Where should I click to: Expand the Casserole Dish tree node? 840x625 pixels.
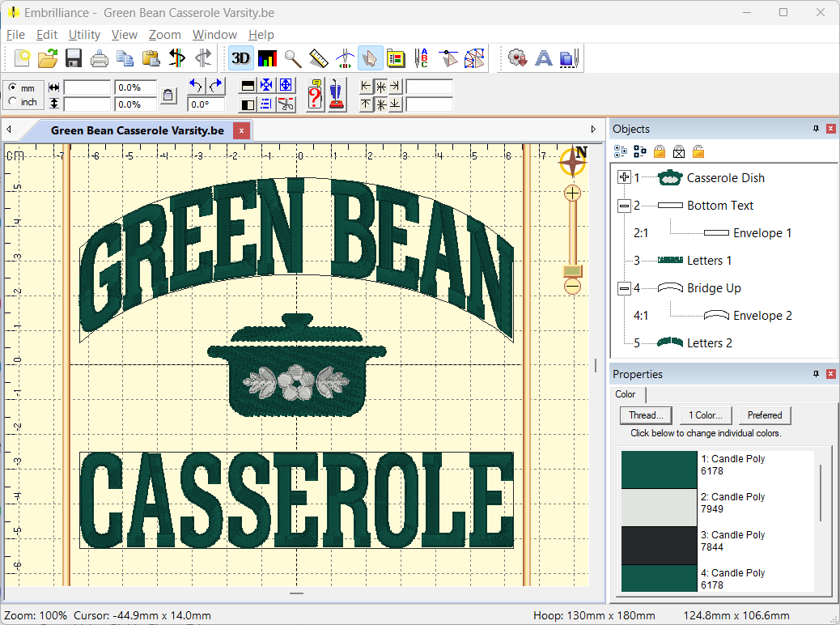point(624,178)
